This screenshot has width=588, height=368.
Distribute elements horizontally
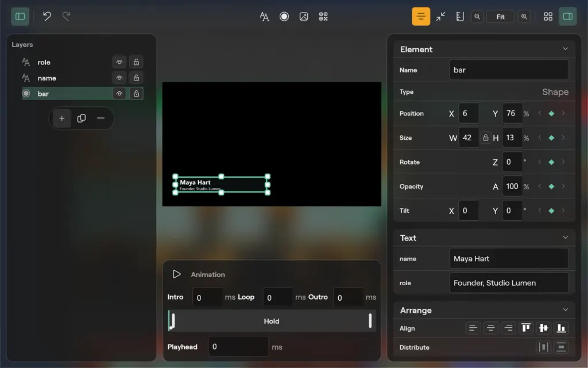pos(543,347)
